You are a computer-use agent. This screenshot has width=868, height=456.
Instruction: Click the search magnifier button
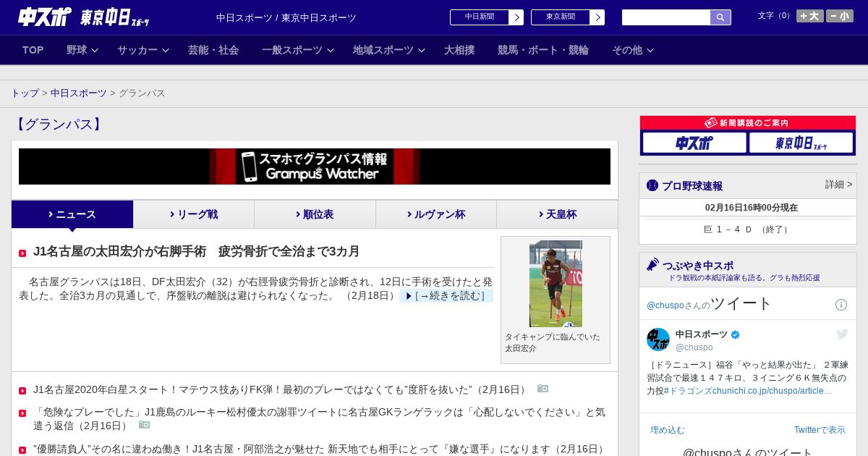click(720, 17)
